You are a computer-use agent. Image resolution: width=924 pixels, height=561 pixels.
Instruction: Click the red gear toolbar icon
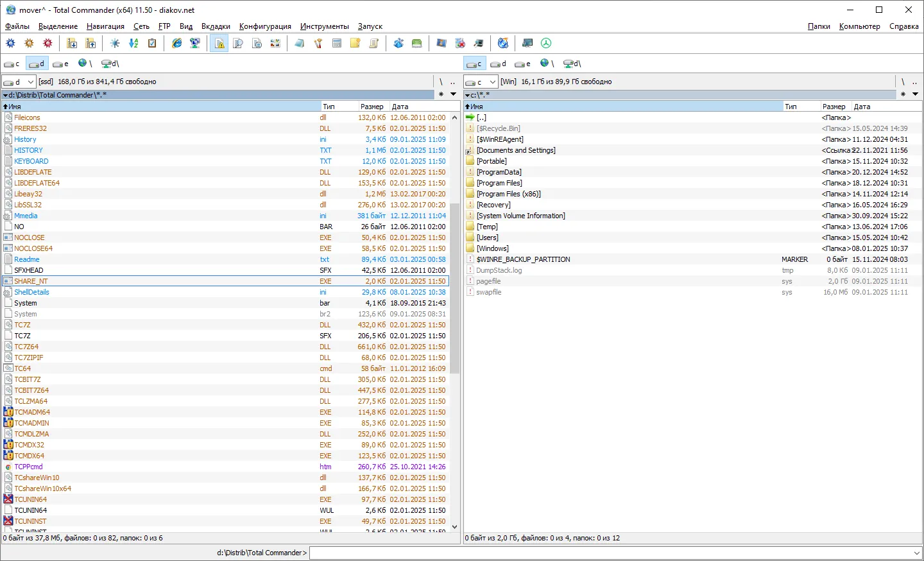tap(47, 43)
